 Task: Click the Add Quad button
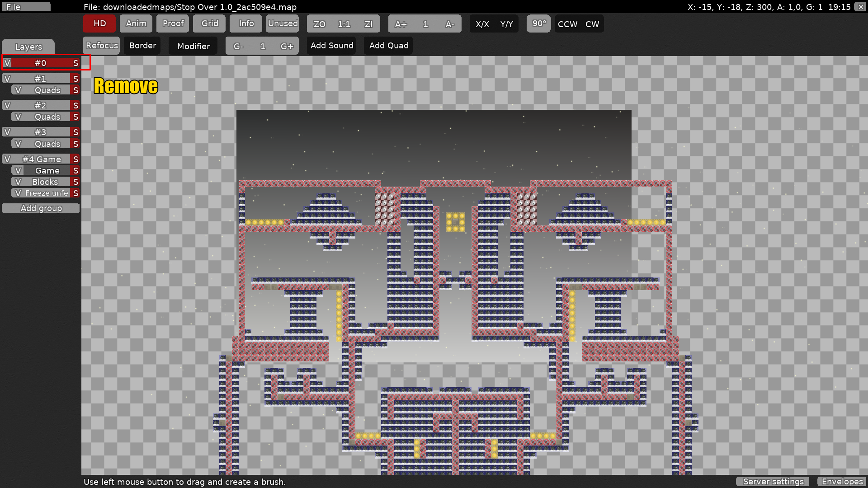tap(388, 46)
